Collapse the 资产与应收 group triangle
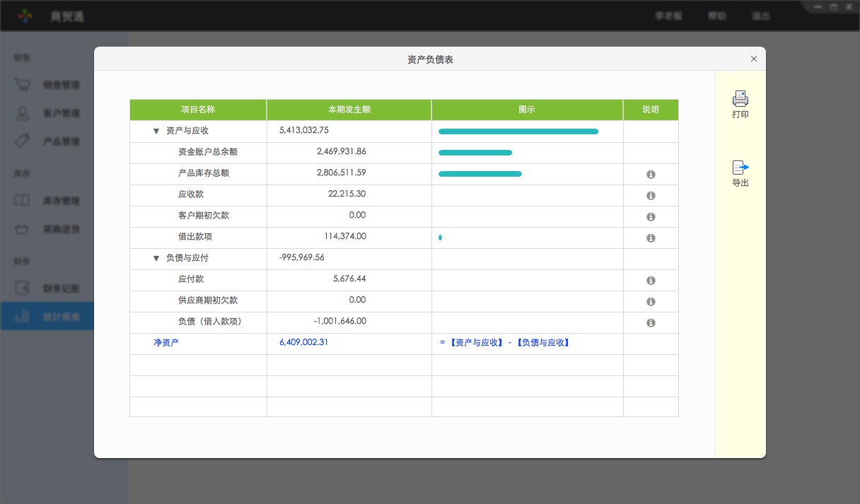Screen dimensions: 860x504 [156, 131]
